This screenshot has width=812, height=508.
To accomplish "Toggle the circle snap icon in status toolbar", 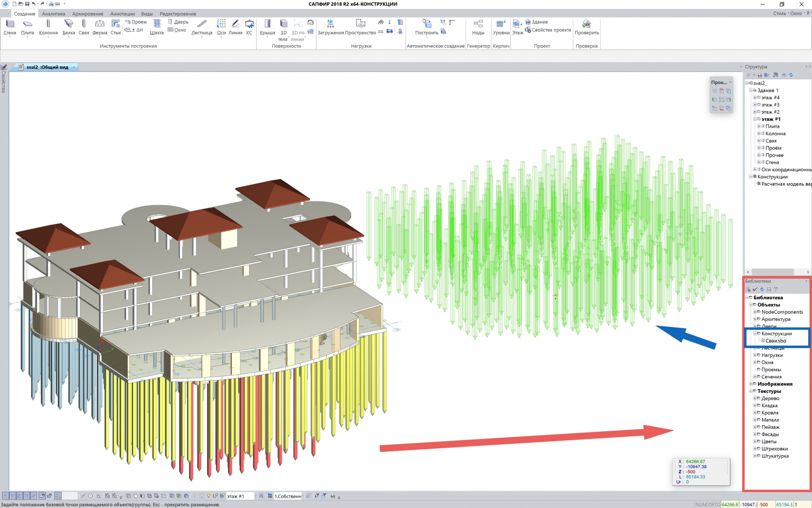I will point(91,496).
